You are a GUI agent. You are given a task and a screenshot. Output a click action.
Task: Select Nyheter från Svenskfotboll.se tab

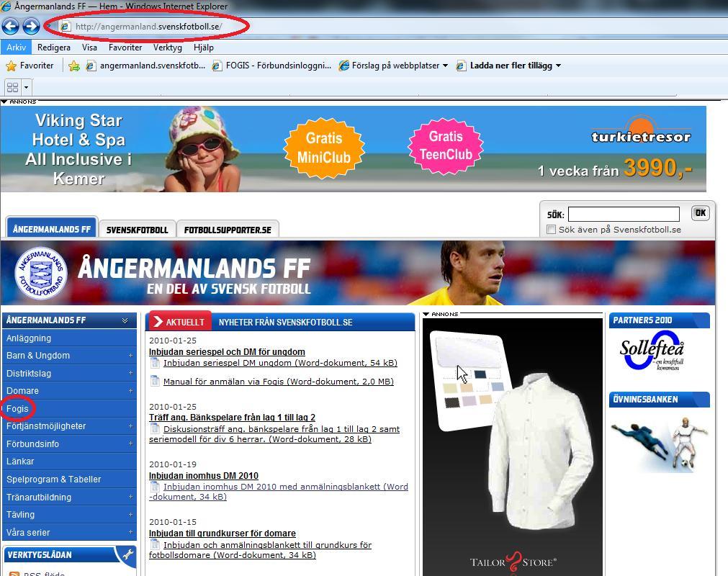coord(286,322)
